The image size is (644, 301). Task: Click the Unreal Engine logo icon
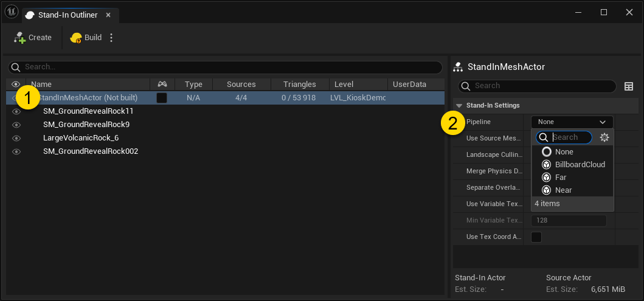(x=12, y=12)
